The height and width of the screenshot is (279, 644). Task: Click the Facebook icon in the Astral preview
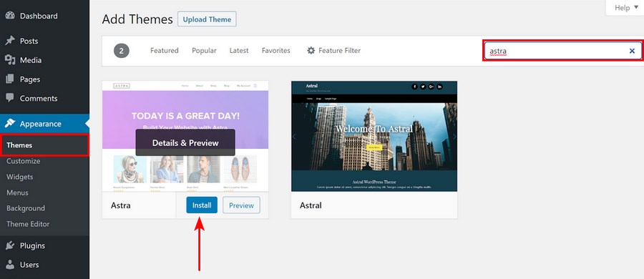point(414,87)
